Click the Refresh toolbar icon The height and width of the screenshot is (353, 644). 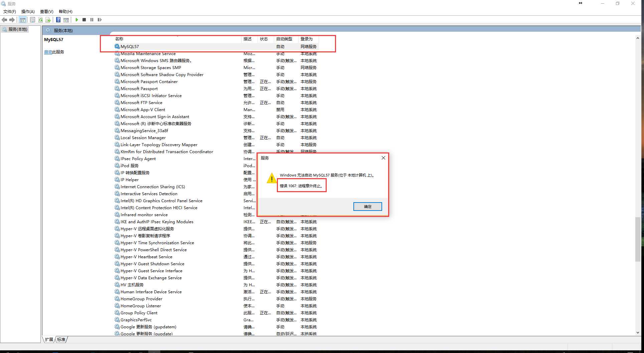coord(40,20)
